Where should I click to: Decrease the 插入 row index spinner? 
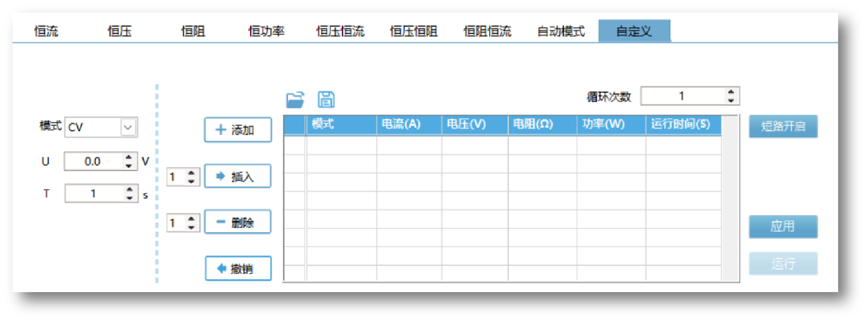191,181
